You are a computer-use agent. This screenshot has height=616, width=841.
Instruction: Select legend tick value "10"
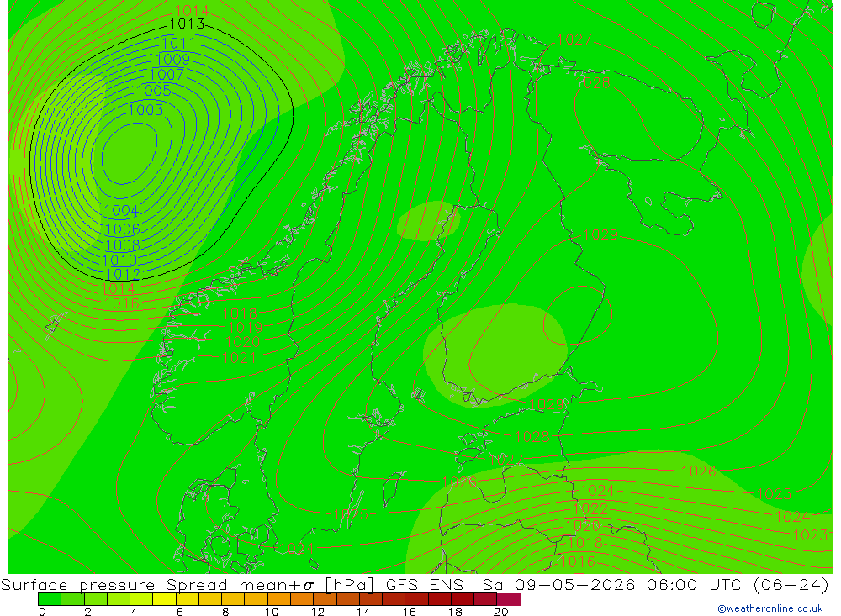click(272, 612)
